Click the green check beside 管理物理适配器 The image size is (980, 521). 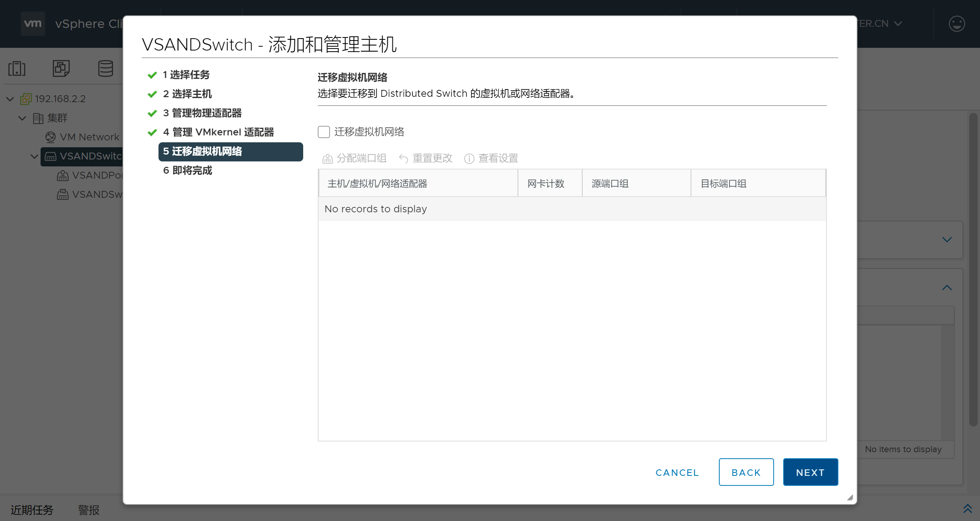(x=152, y=113)
